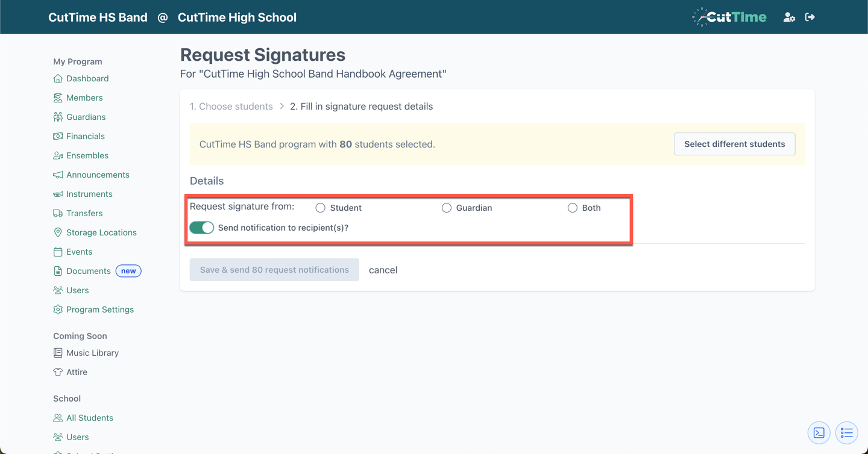Expand the Coming Soon Music Library entry
This screenshot has height=454, width=868.
[x=92, y=353]
